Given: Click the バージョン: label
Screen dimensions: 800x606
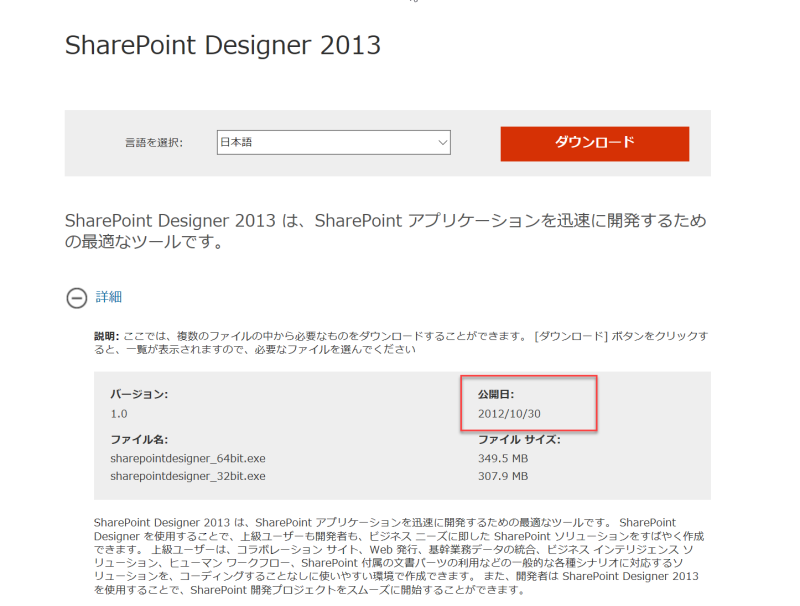Looking at the screenshot, I should pyautogui.click(x=139, y=394).
